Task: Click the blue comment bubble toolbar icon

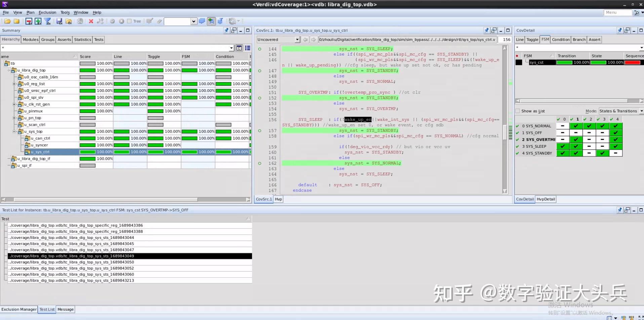Action: pyautogui.click(x=202, y=21)
